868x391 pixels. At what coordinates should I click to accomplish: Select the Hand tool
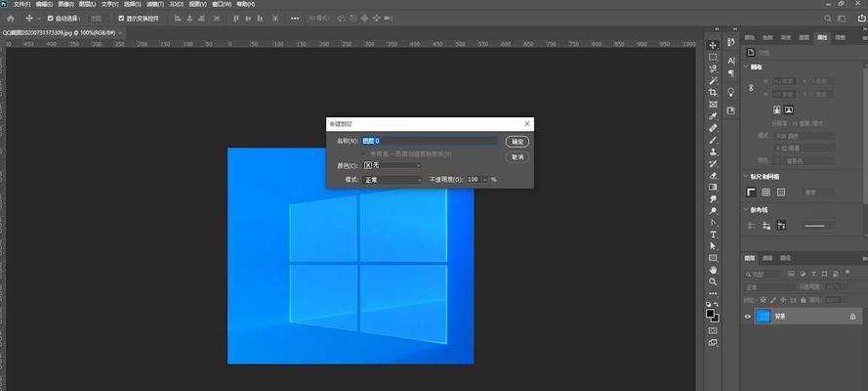713,270
